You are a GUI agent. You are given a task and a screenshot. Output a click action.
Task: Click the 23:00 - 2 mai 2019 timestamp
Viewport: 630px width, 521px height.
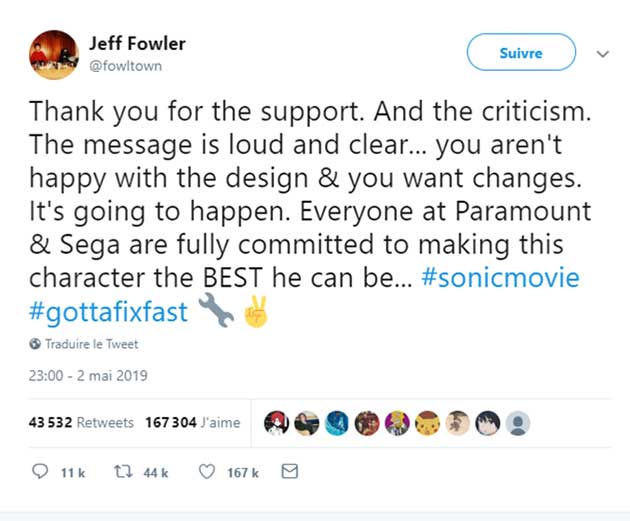pos(88,376)
